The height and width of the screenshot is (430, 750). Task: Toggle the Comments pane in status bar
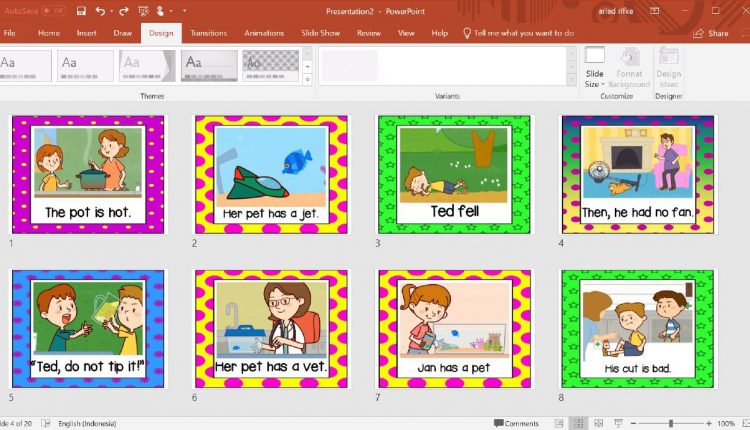point(516,423)
